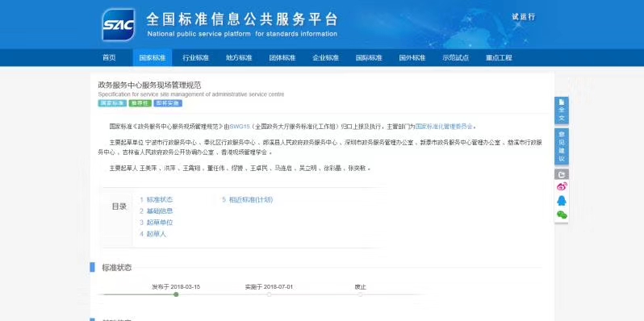The height and width of the screenshot is (321, 644).
Task: Open the 国家标准化管理委员会 link
Action: [x=444, y=127]
